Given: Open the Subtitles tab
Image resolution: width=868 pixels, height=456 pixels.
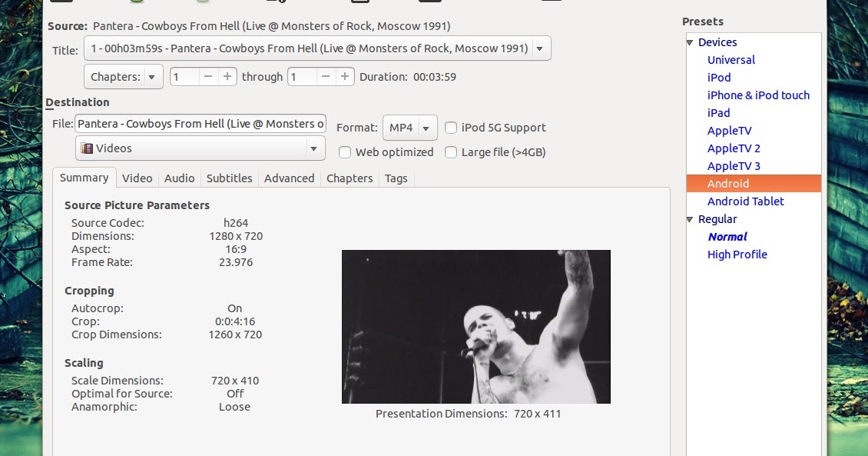Looking at the screenshot, I should coord(229,178).
